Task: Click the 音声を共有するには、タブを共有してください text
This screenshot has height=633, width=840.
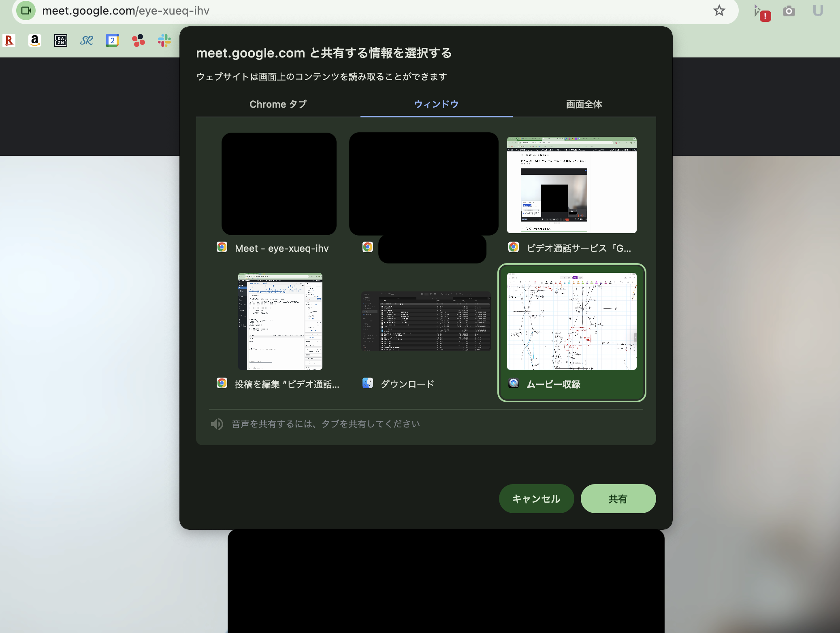Action: click(326, 424)
